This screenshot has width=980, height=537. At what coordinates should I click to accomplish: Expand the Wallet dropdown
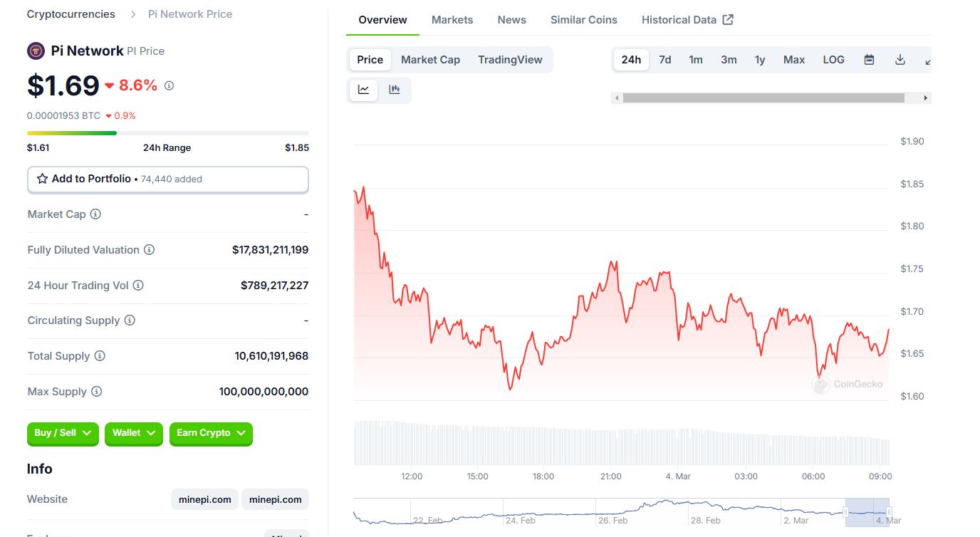(134, 433)
